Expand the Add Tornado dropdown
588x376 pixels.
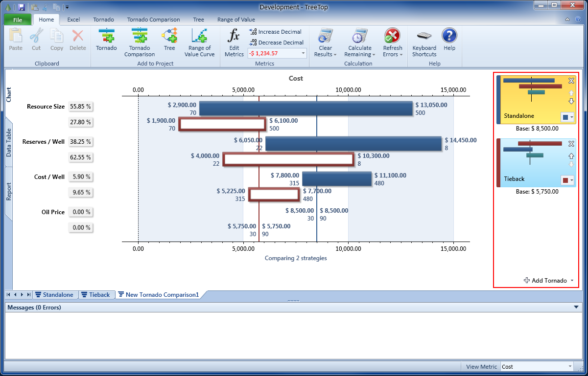(x=572, y=281)
